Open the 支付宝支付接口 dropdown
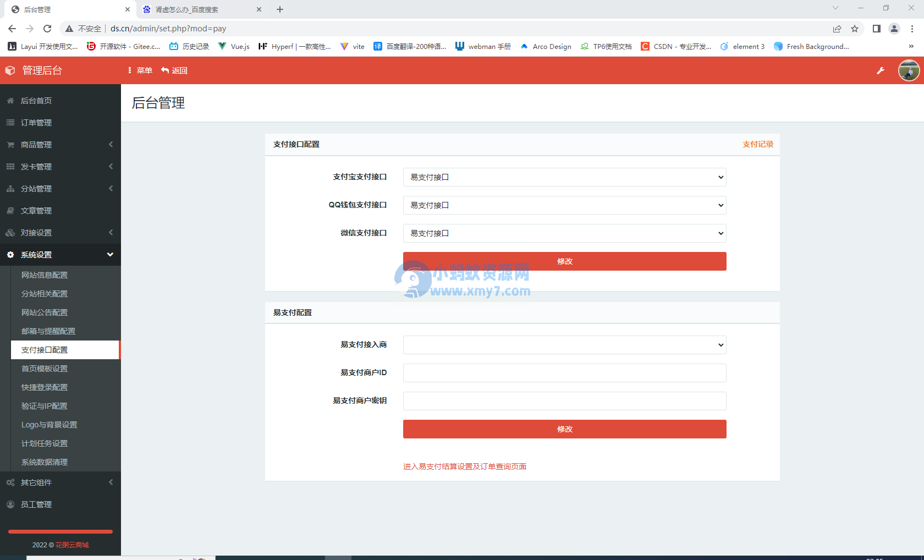Image resolution: width=924 pixels, height=560 pixels. tap(564, 177)
